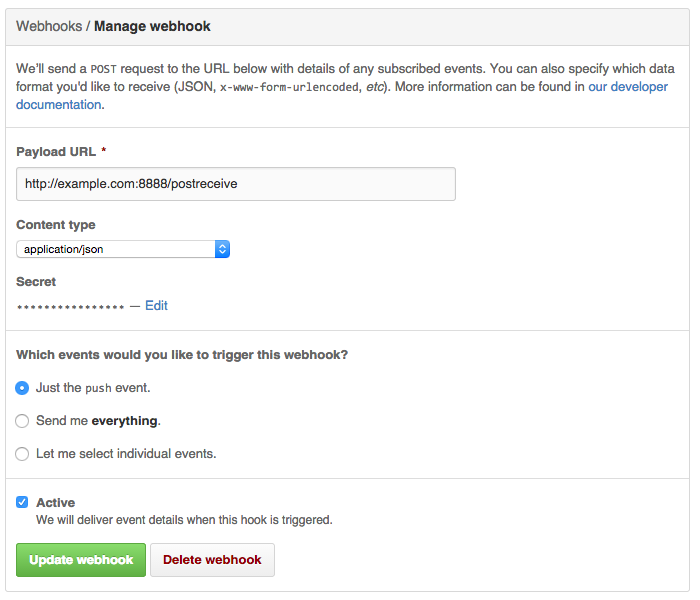
Task: Click the Payload URL label
Action: pyautogui.click(x=56, y=151)
